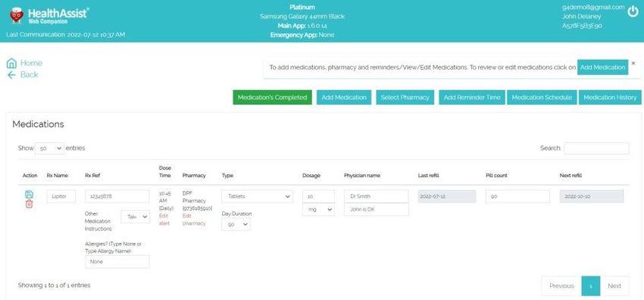Click the HealthAssist heart logo
The width and height of the screenshot is (644, 300).
click(17, 16)
